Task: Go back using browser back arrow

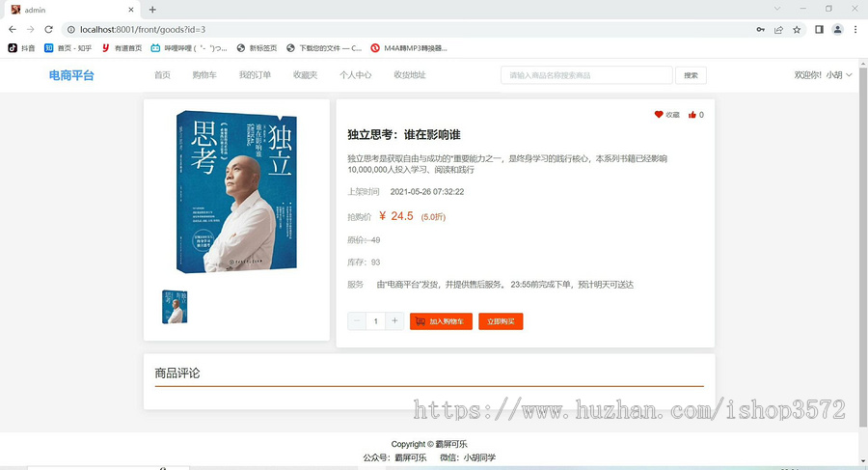Action: [x=13, y=29]
